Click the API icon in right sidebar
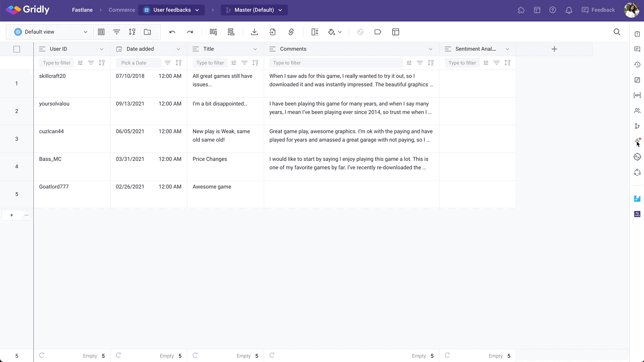Screen dimensions: 644x362 pyautogui.click(x=637, y=95)
